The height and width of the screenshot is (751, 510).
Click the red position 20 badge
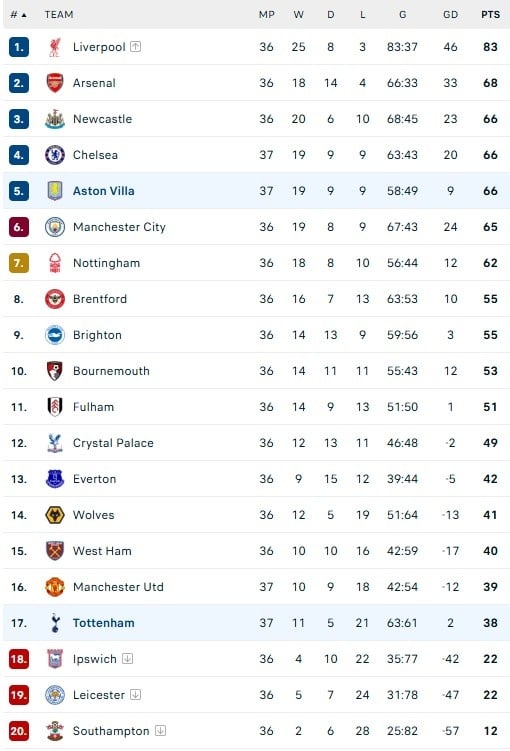click(x=19, y=731)
